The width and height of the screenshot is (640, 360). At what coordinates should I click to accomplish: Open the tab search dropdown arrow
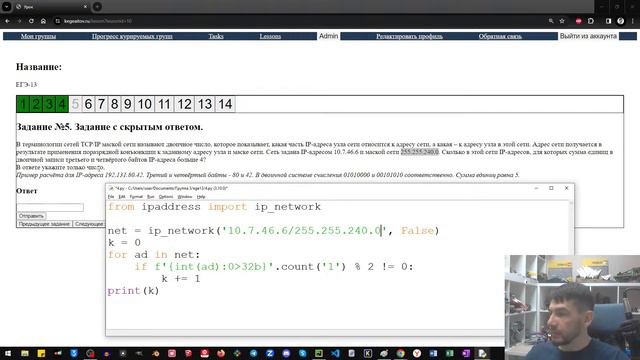tap(7, 7)
